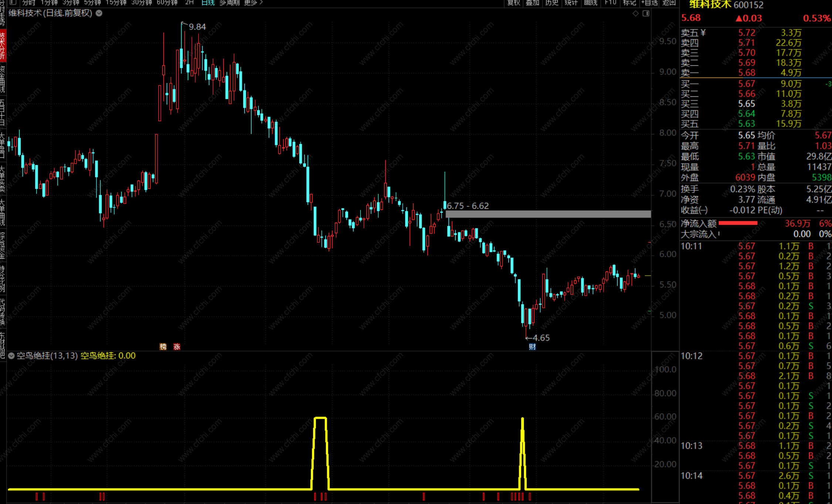Viewport: 832px width, 504px height.
Task: Click the 卖五 ¥ yen icon
Action: point(703,33)
